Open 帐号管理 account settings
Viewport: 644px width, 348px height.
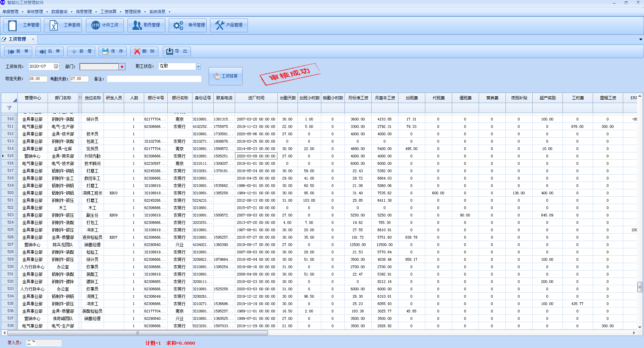tap(188, 25)
